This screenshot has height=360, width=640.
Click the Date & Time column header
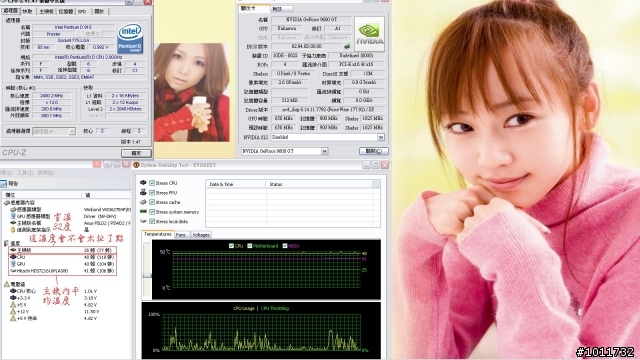236,184
